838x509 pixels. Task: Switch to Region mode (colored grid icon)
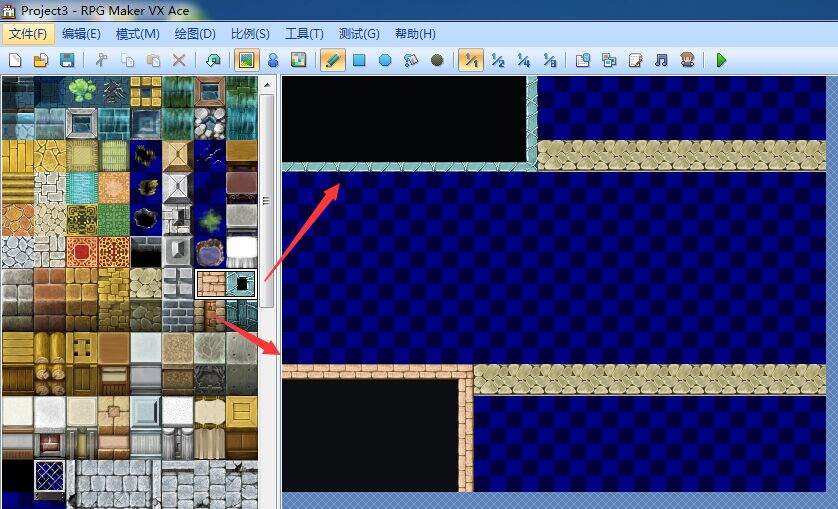(x=299, y=60)
